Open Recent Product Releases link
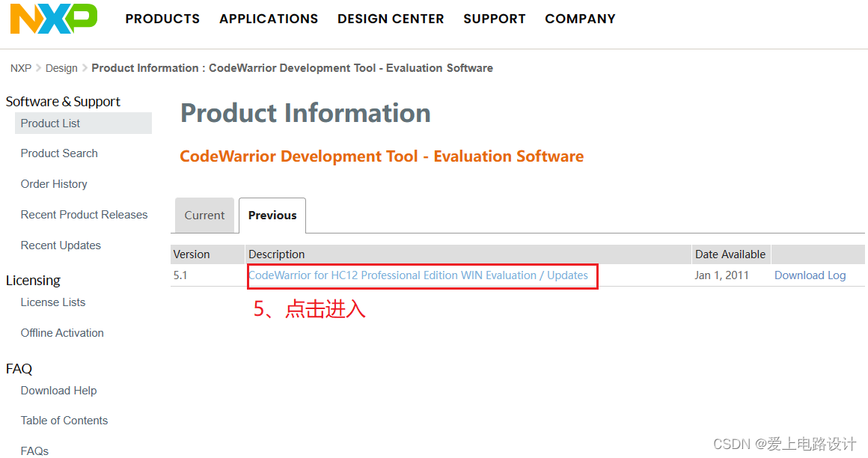Screen dimensions: 868x458 [x=84, y=214]
